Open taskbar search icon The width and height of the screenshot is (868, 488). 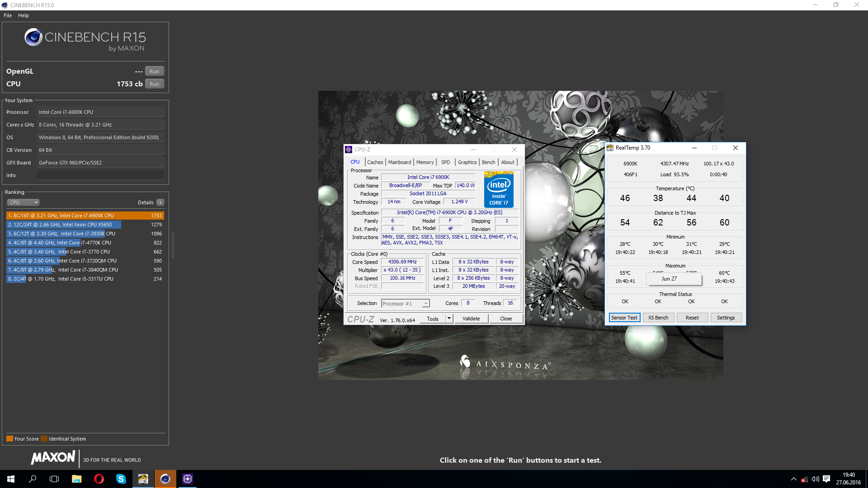(x=33, y=479)
